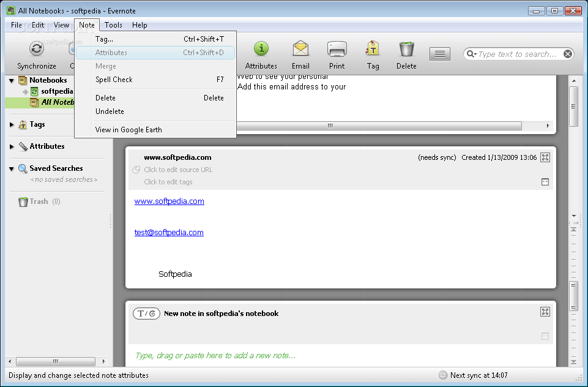Screen dimensions: 588x387
Task: Click the note timeline bottom marker
Action: (574, 362)
